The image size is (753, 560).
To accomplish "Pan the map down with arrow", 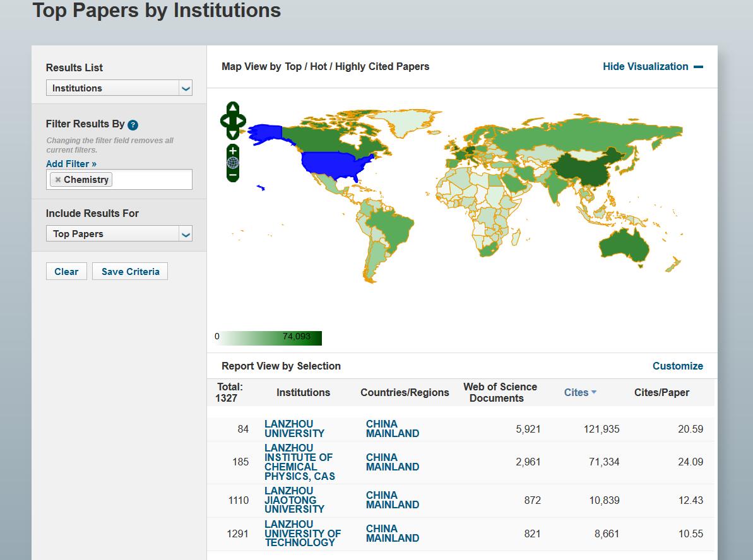I will coord(233,133).
